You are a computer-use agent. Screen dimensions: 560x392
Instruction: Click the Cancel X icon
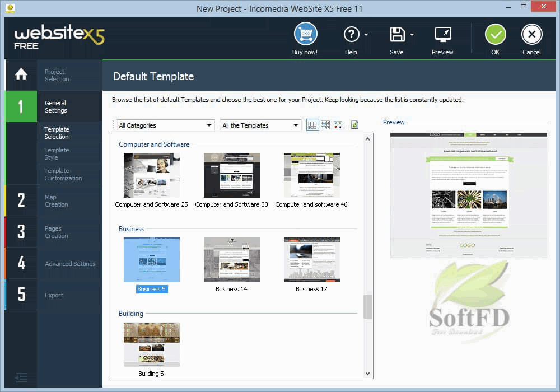(532, 34)
